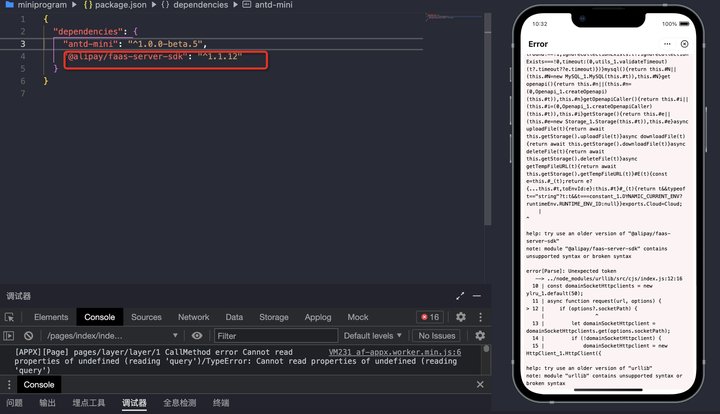The width and height of the screenshot is (720, 414).
Task: Click miniprogram in the breadcrumb
Action: 42,5
